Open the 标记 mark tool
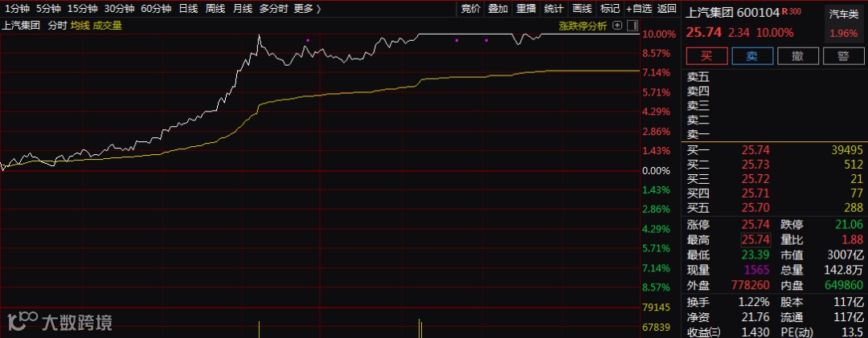The width and height of the screenshot is (868, 338). (x=609, y=8)
